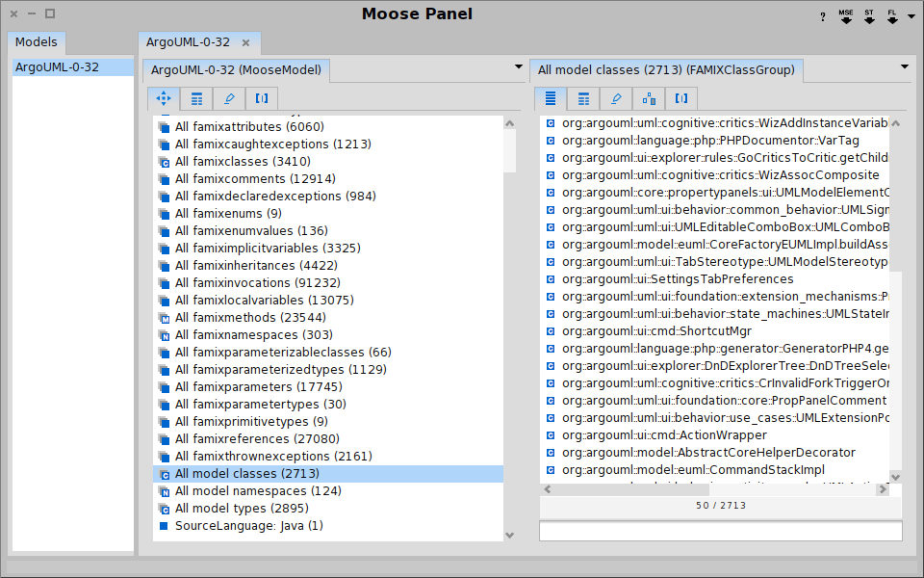This screenshot has width=924, height=578.
Task: Click the scroll left arrow of the classes list
Action: click(x=548, y=489)
